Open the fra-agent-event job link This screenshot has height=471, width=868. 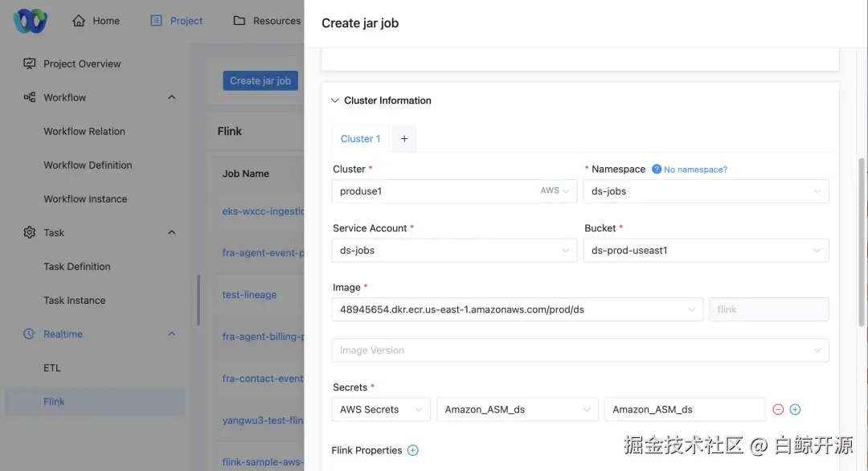click(x=263, y=252)
